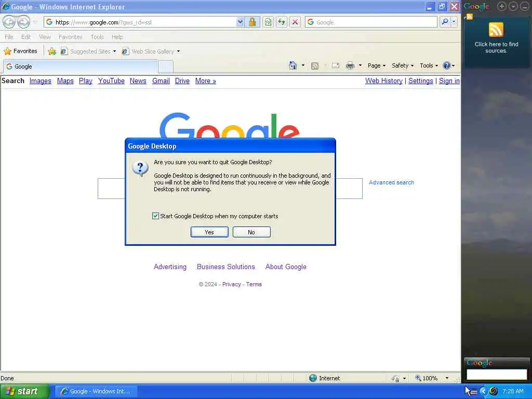Click the sidebar minimize icon
This screenshot has width=532, height=399.
pos(524,6)
